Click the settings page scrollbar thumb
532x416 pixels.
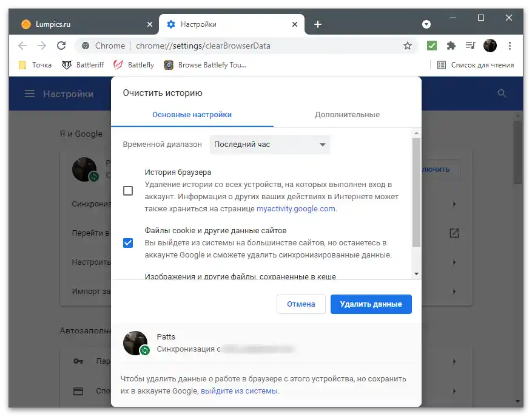(x=518, y=152)
